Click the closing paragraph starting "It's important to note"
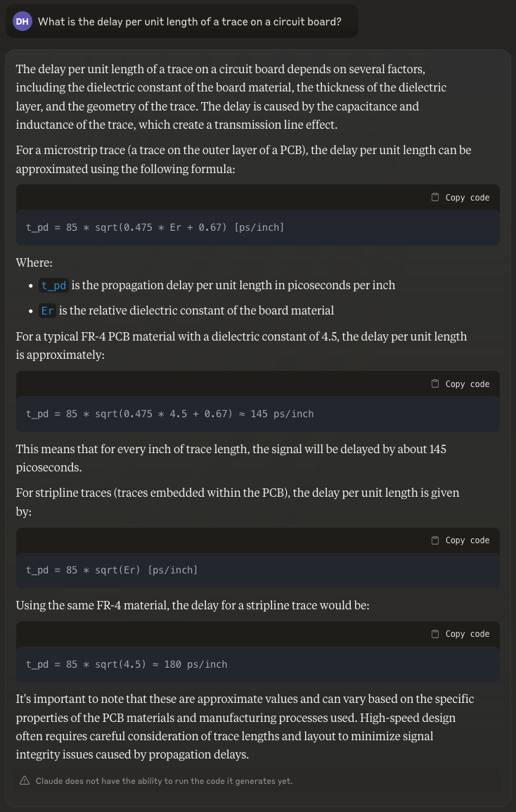 [245, 726]
